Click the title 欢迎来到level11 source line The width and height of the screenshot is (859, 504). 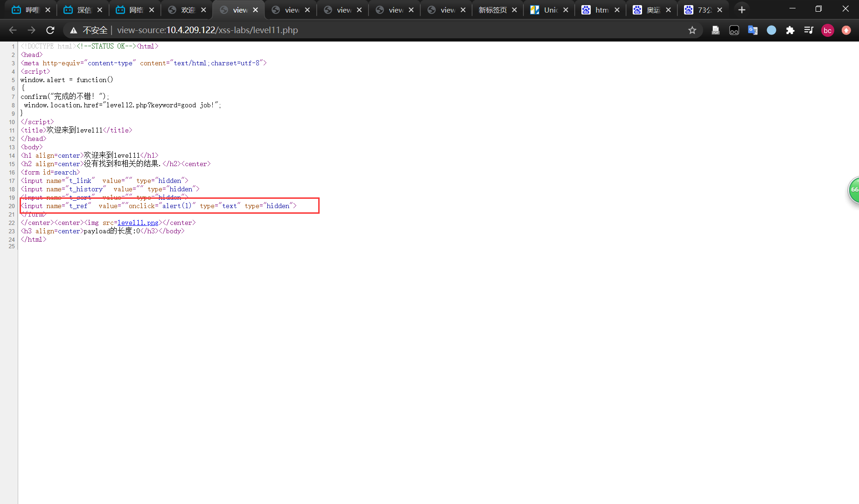77,130
